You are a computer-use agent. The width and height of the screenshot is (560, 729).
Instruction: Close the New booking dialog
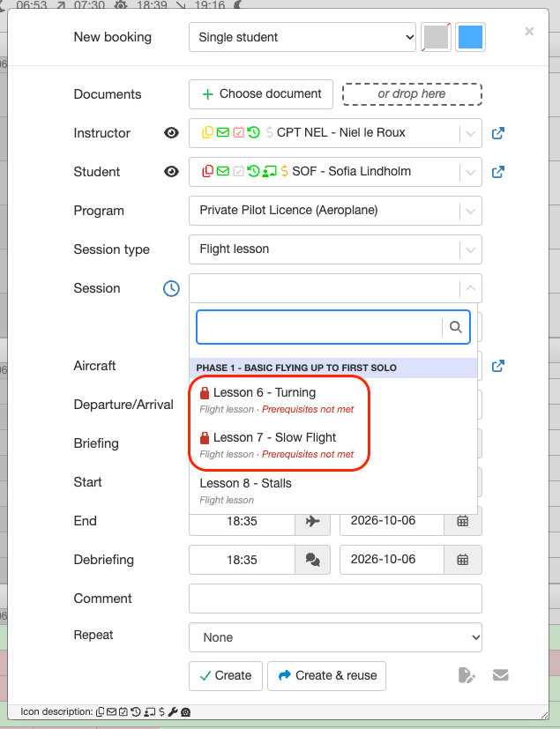[529, 32]
